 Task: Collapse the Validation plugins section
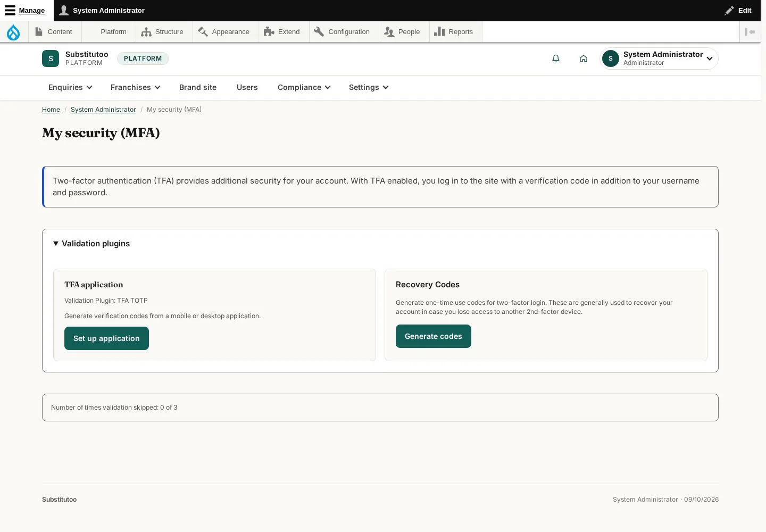coord(91,244)
